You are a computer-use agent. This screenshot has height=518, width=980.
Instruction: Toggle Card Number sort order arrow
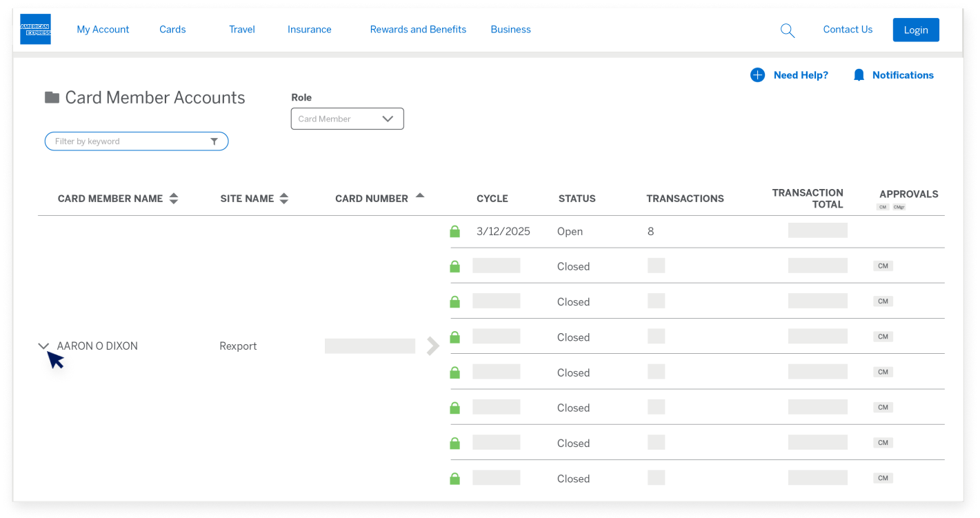pyautogui.click(x=419, y=196)
